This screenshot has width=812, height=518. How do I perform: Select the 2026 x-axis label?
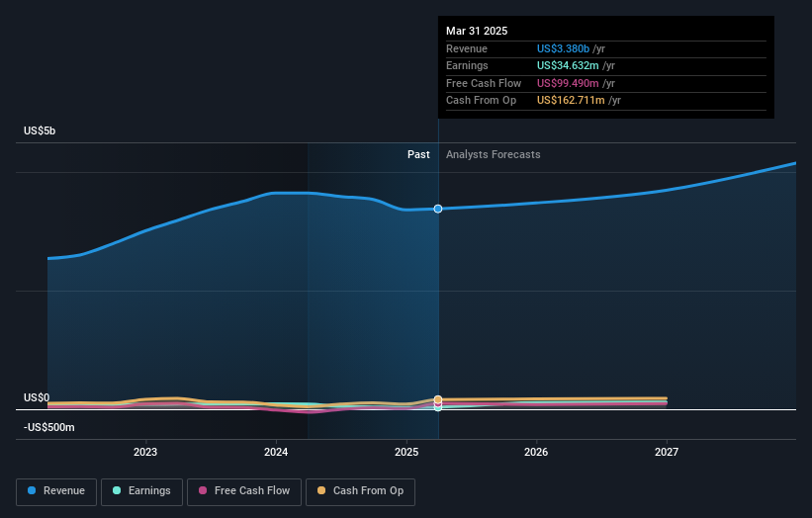click(536, 452)
